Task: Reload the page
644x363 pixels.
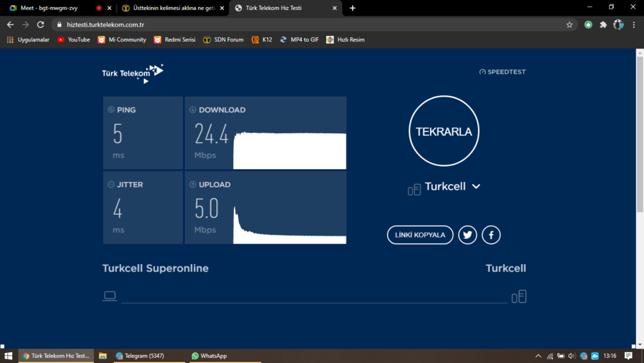Action: tap(40, 24)
